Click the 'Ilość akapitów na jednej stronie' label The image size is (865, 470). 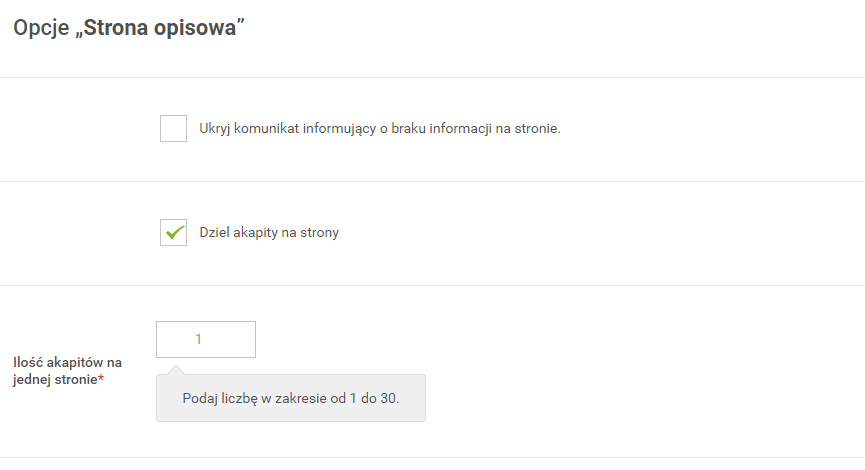(x=67, y=371)
